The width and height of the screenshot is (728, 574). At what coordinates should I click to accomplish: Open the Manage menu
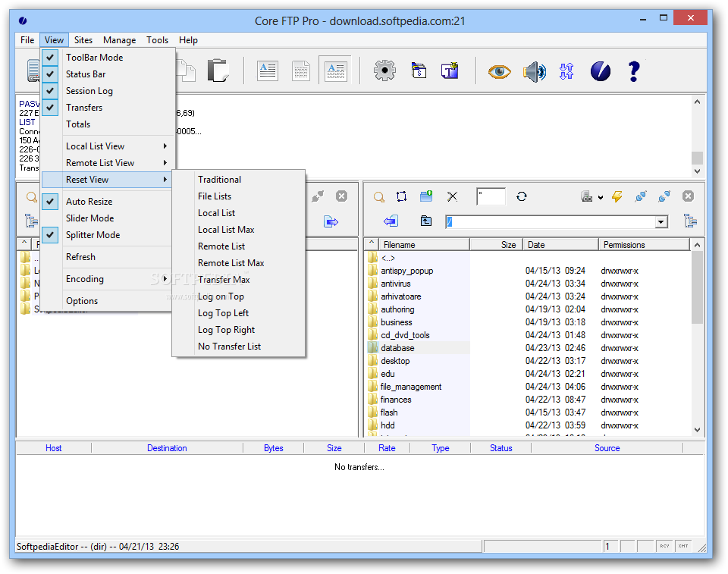[x=119, y=40]
